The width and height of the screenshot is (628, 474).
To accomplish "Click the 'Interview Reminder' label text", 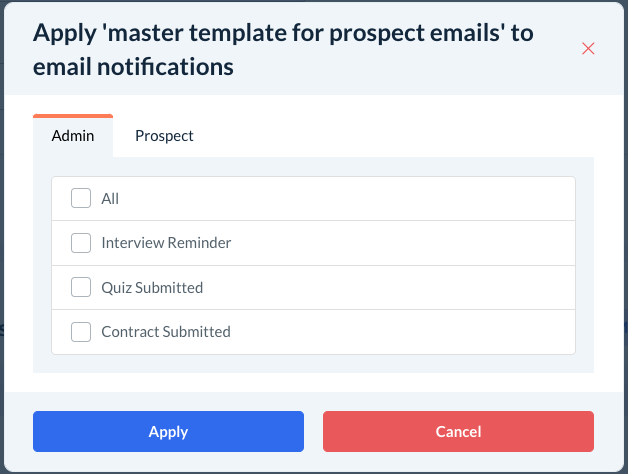I will 166,243.
